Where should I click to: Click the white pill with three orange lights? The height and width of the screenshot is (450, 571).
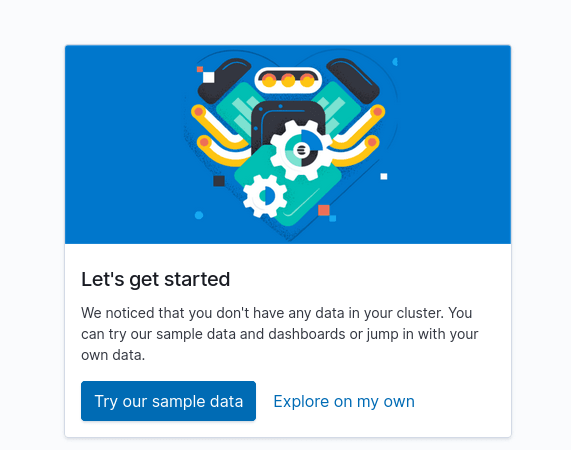[x=288, y=80]
